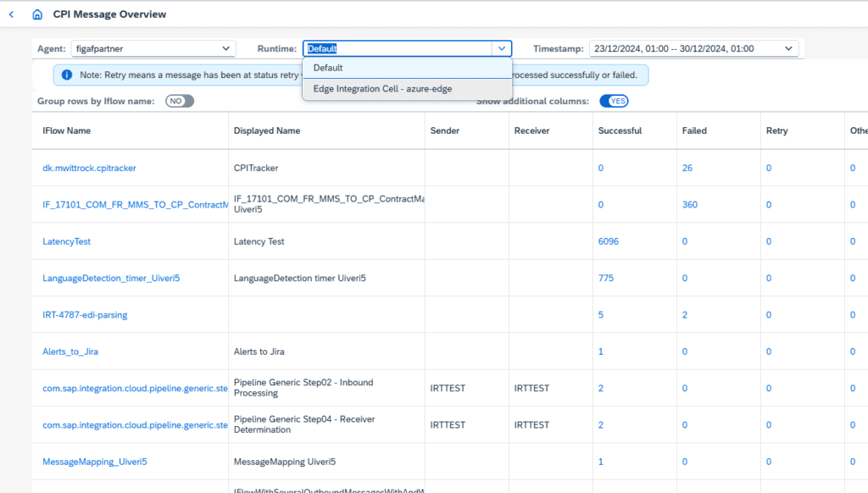Open IF_17101_COM_FR_MMS_TO_CP iflow link
868x493 pixels.
point(135,205)
